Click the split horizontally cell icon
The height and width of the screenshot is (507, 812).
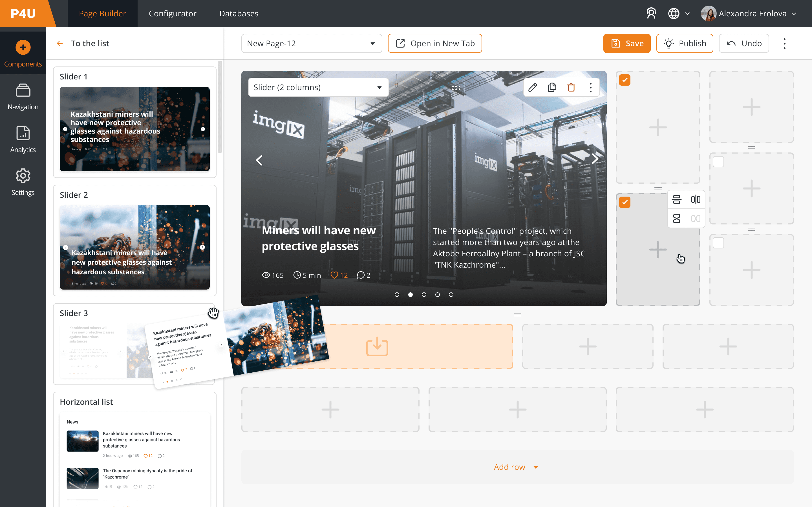click(x=676, y=200)
